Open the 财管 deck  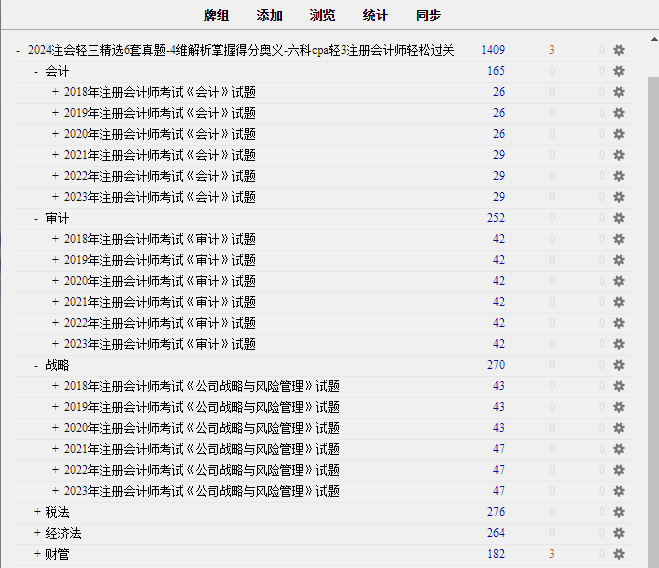tap(57, 555)
